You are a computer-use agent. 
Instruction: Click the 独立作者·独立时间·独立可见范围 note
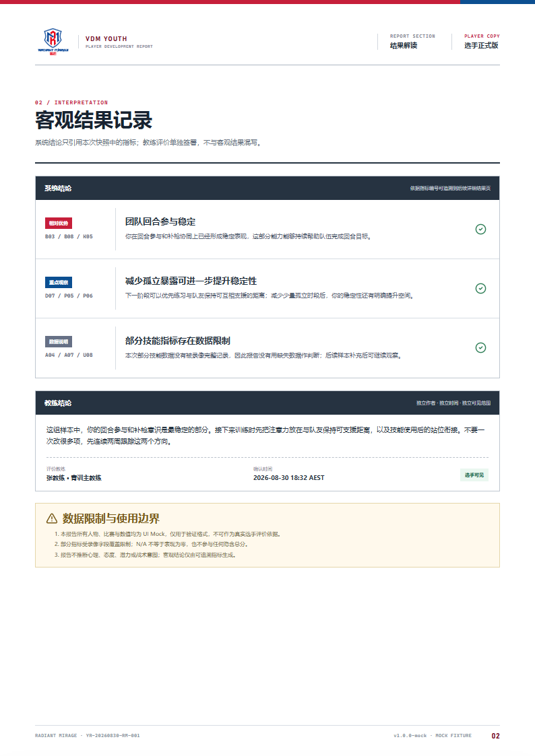click(453, 403)
